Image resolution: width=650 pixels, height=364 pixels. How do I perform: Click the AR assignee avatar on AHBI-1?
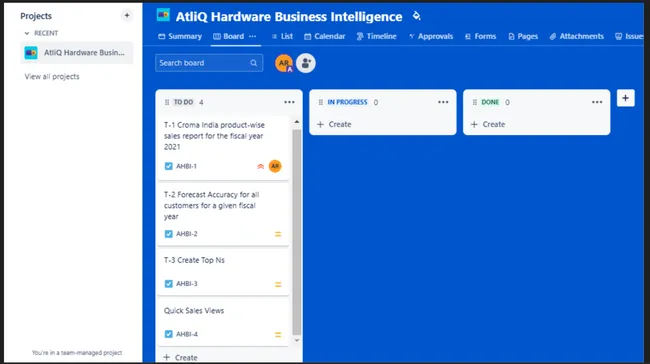(x=275, y=166)
